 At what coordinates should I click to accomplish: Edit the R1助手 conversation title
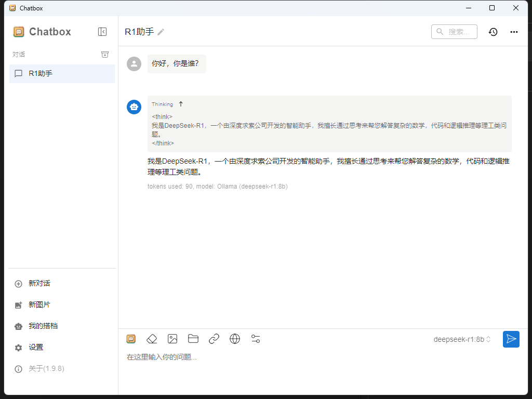coord(161,32)
